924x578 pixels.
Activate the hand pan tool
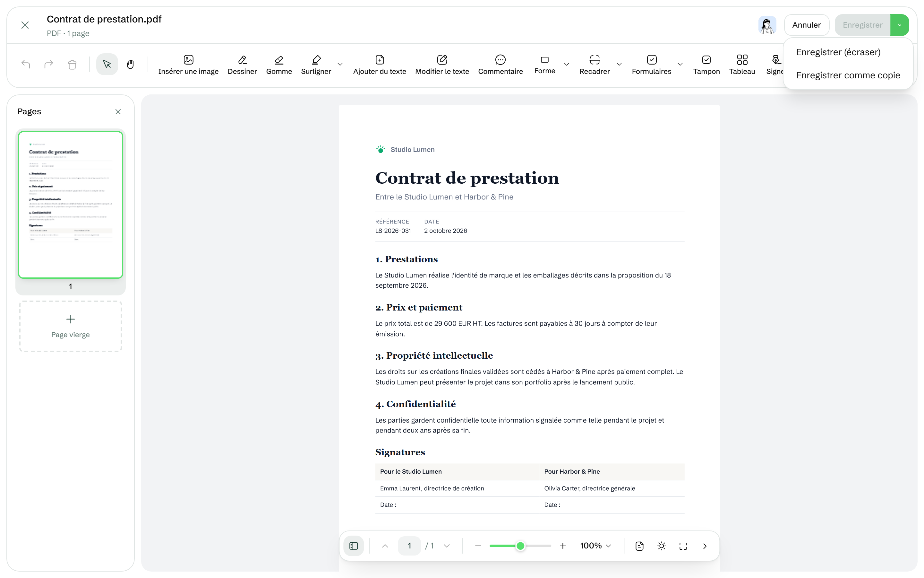click(x=130, y=64)
